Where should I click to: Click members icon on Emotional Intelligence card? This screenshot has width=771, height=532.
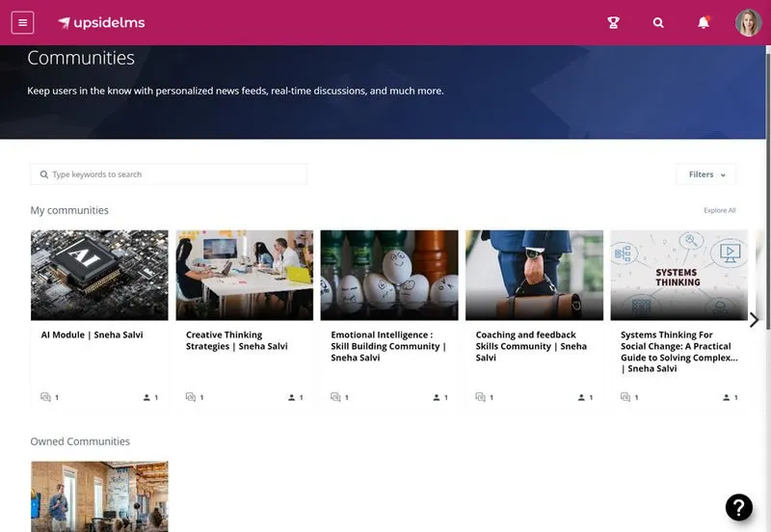[437, 397]
